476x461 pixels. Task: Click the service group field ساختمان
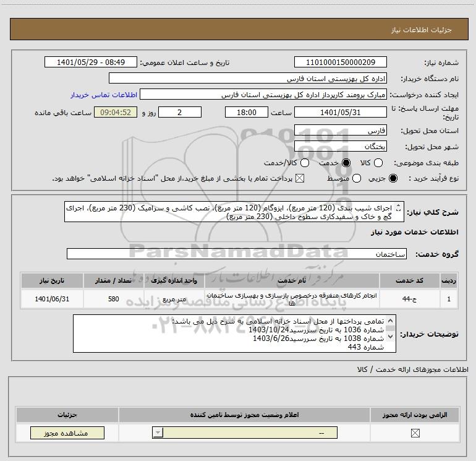tap(237, 254)
